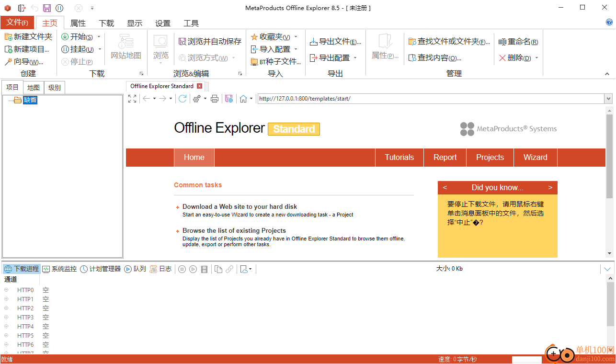Close the Offline Explorer Standard tab

tap(200, 86)
